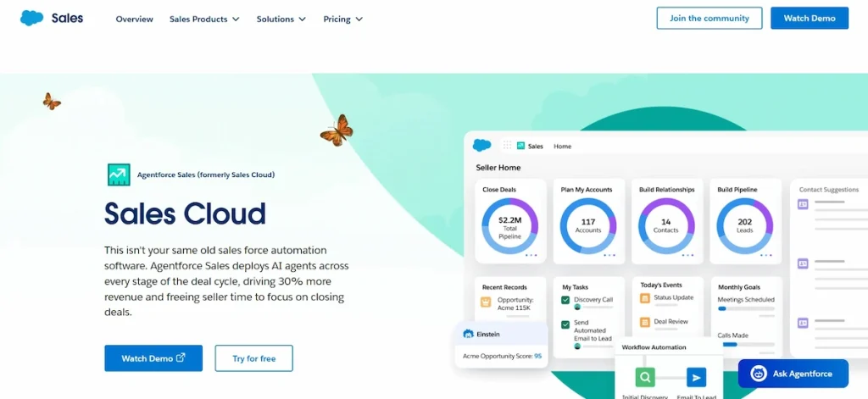The width and height of the screenshot is (868, 399).
Task: Click the Email To Lead send icon
Action: 697,378
